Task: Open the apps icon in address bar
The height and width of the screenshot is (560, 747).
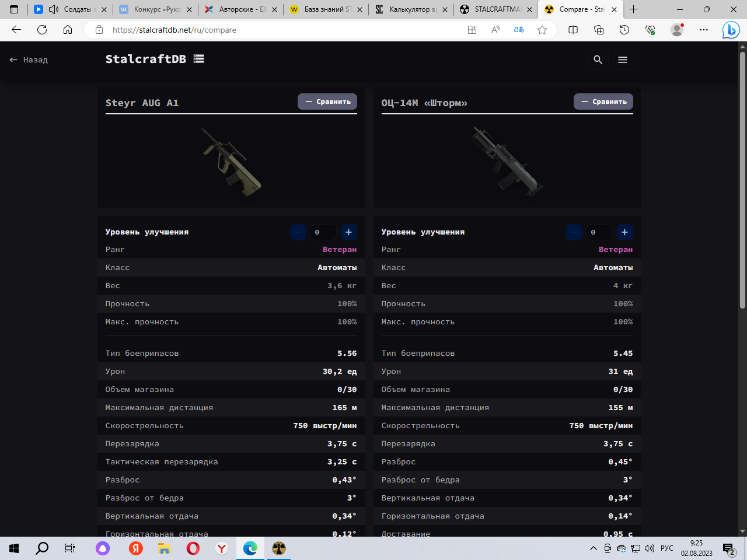Action: [472, 30]
